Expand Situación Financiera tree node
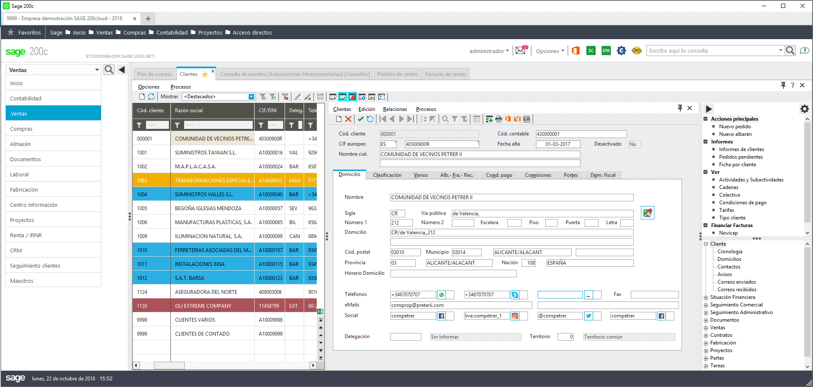Screen dimensions: 813x387 tap(706, 298)
